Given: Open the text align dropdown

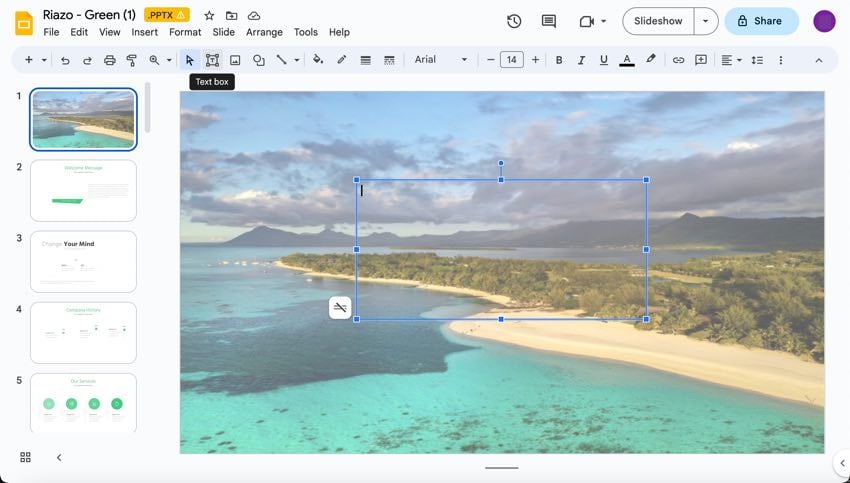Looking at the screenshot, I should click(x=731, y=60).
